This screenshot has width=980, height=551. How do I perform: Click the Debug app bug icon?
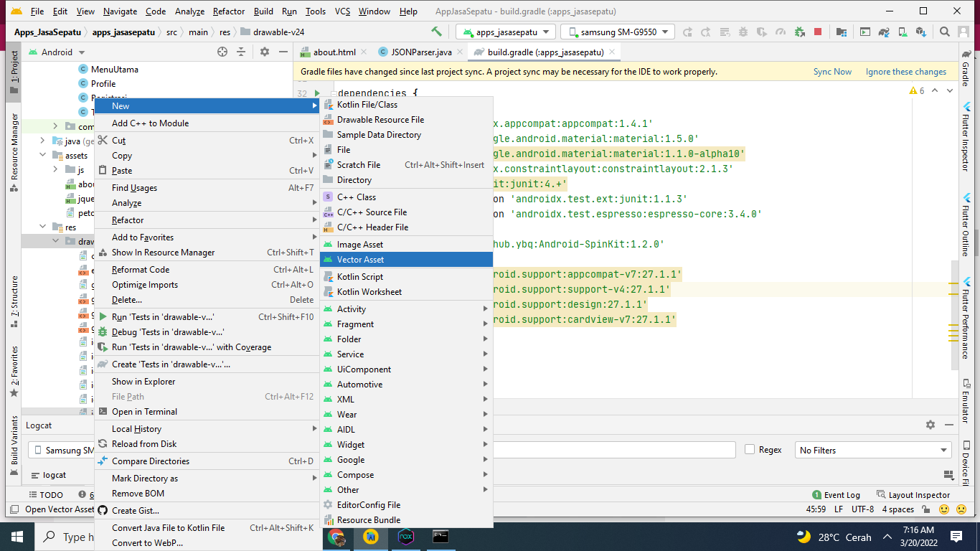point(743,32)
